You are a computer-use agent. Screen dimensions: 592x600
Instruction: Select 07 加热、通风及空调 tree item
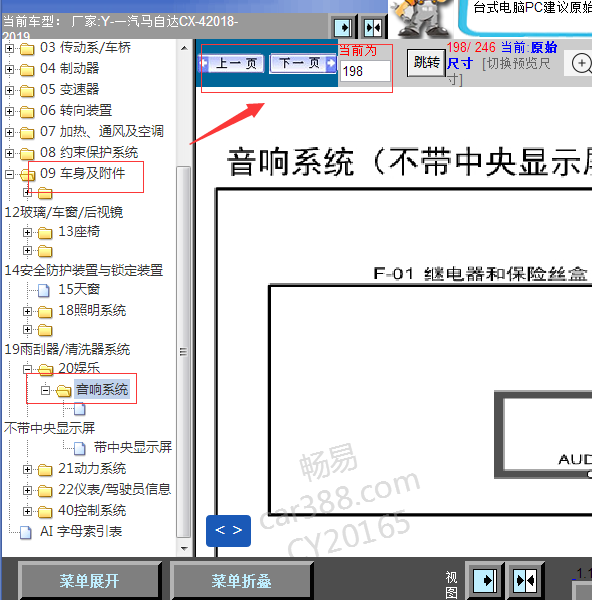[102, 131]
